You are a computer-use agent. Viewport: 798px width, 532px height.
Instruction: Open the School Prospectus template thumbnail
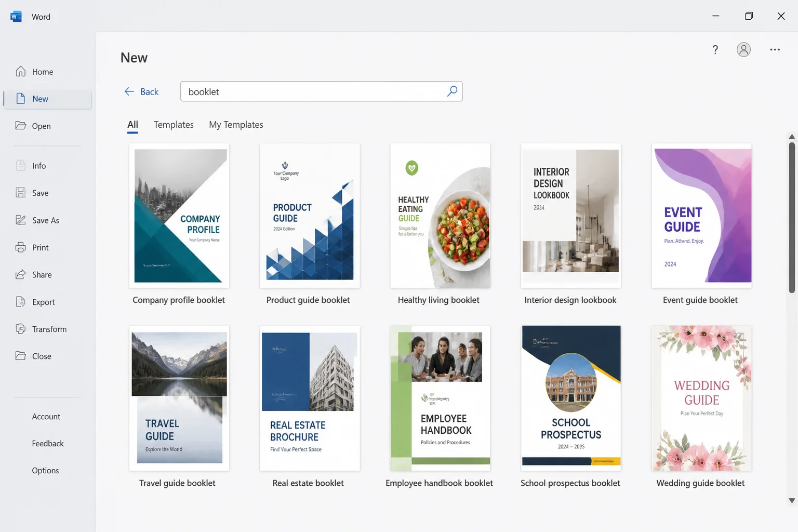coord(571,398)
